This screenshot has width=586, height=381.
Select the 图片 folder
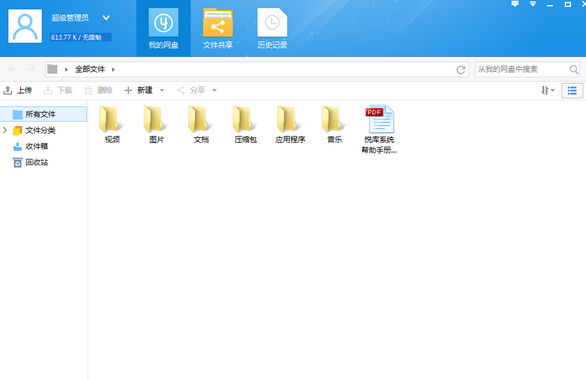156,125
